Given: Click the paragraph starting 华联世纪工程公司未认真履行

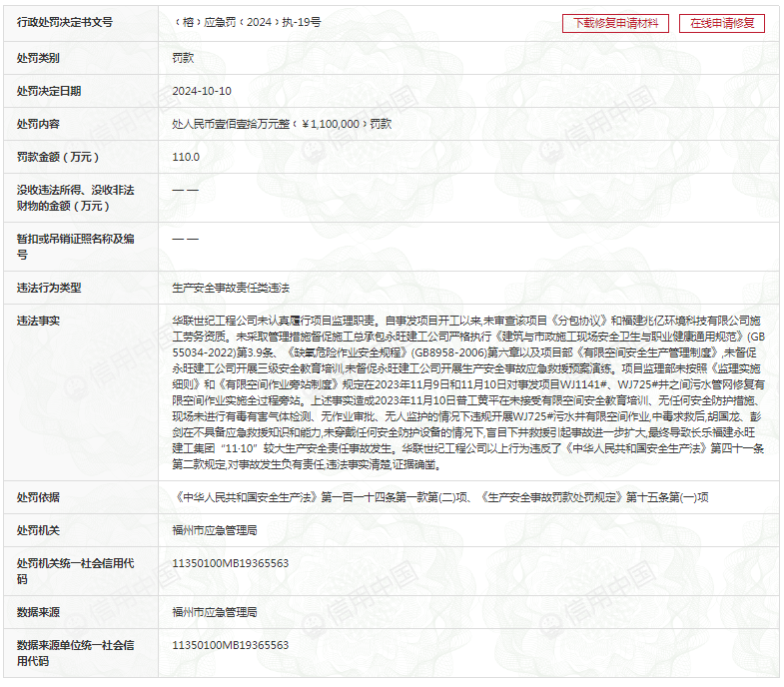Looking at the screenshot, I should [x=468, y=392].
